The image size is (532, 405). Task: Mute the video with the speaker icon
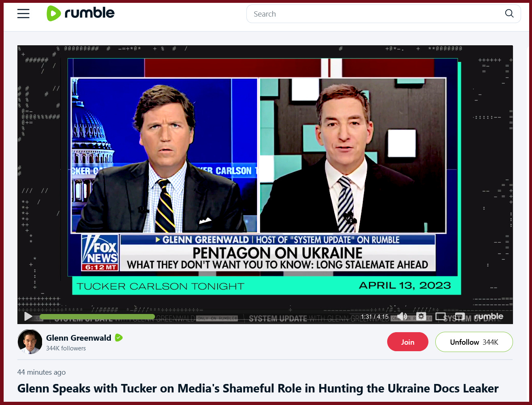pyautogui.click(x=402, y=316)
